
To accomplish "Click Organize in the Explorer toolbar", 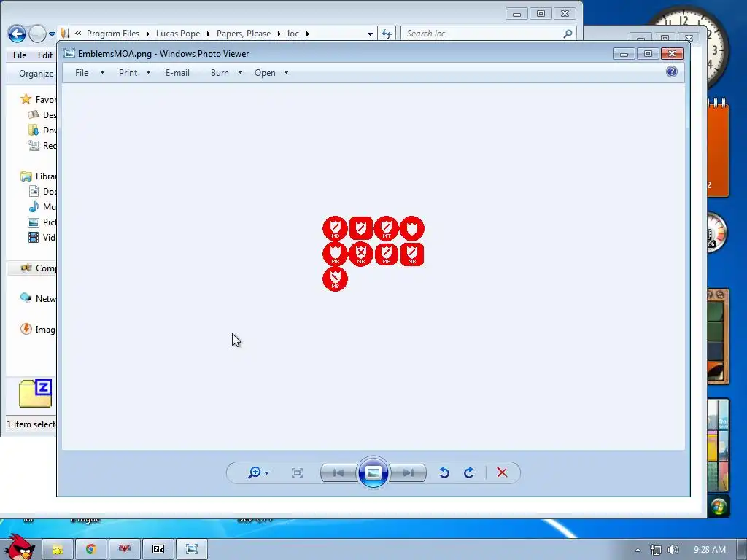I will pyautogui.click(x=36, y=74).
